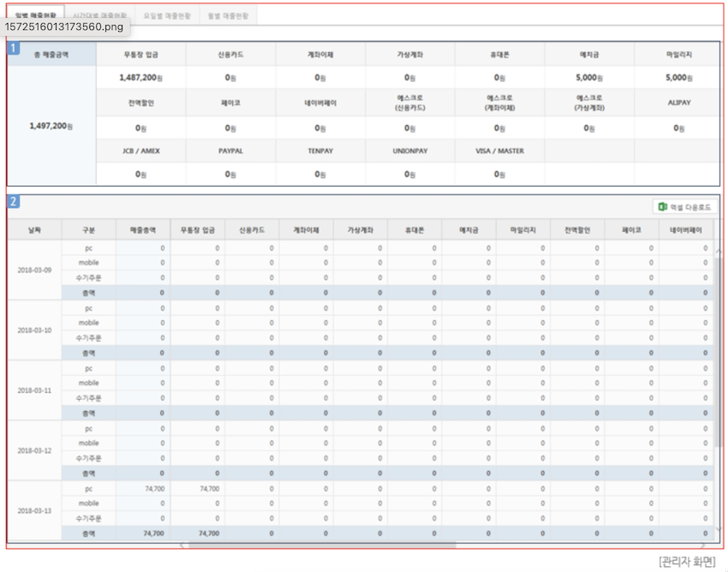Click the 총 매출금액 header cell
728x572 pixels.
(51, 54)
